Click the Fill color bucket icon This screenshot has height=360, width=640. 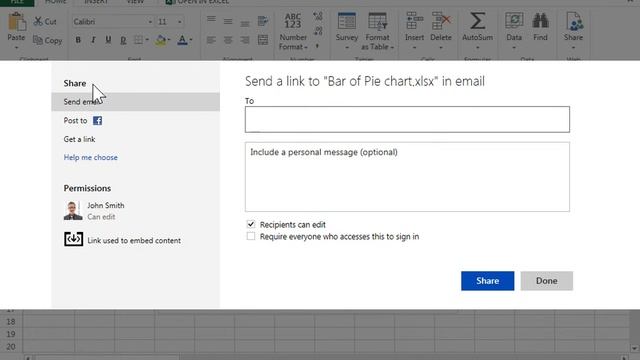160,40
